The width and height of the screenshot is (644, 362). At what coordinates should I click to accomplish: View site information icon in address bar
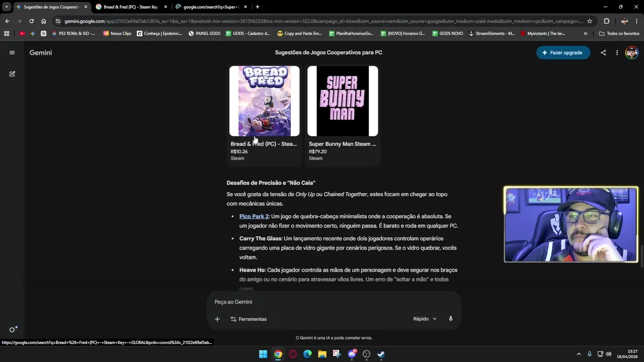click(58, 21)
